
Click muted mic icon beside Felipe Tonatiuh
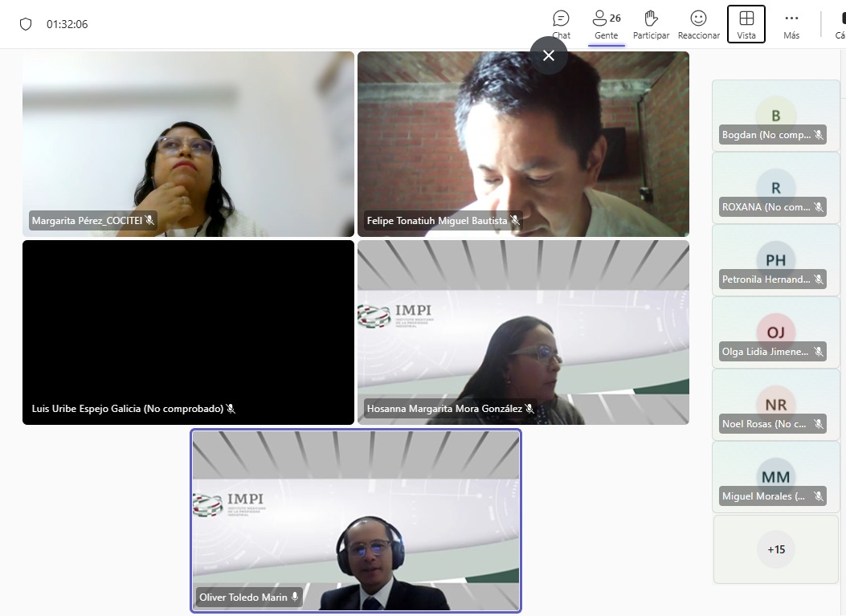515,220
